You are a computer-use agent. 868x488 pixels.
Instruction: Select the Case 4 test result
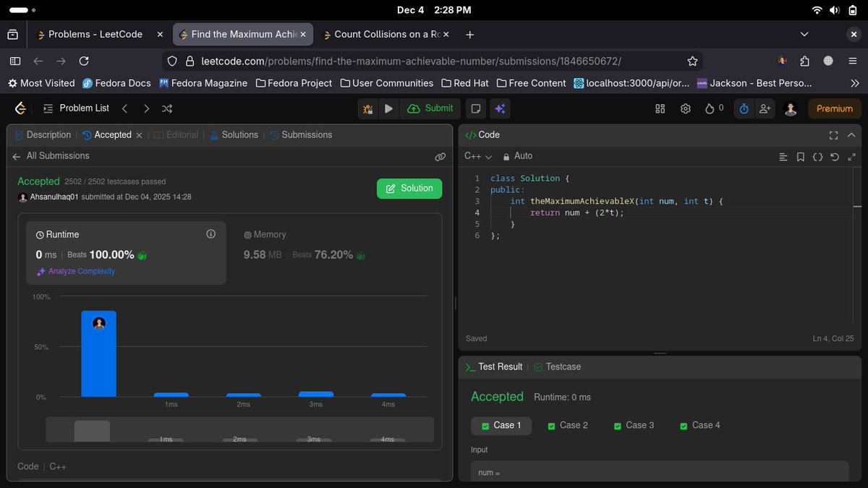pos(699,425)
